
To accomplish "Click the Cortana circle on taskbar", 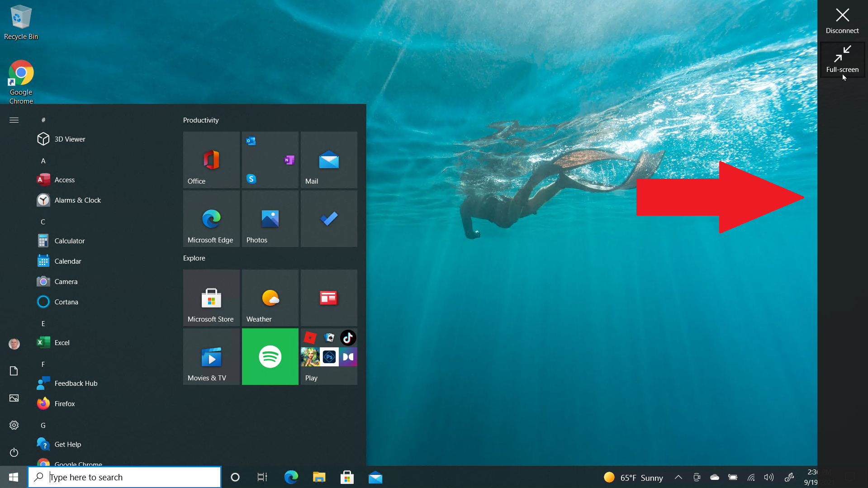I will click(x=235, y=477).
